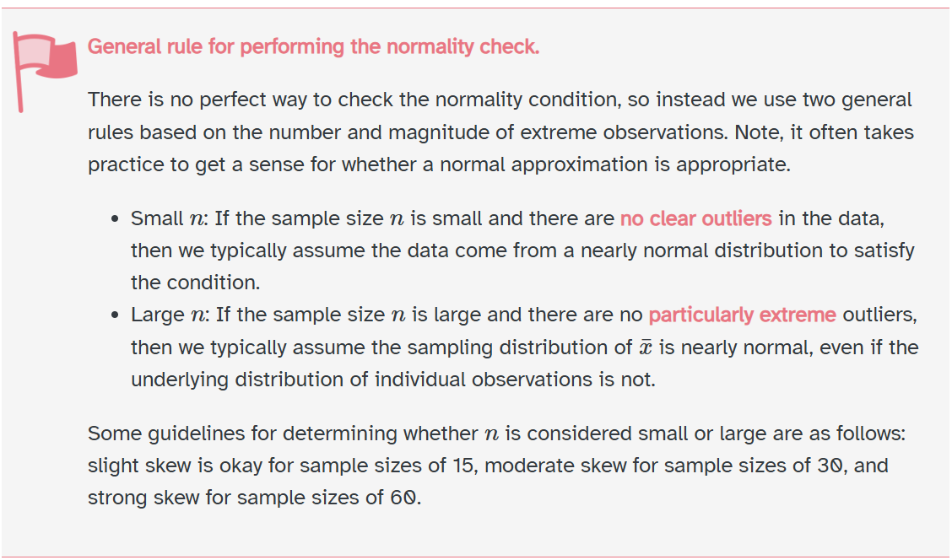Click the highlighted 'particularly extreme' term
Screen dimensions: 952x560
pyautogui.click(x=742, y=315)
